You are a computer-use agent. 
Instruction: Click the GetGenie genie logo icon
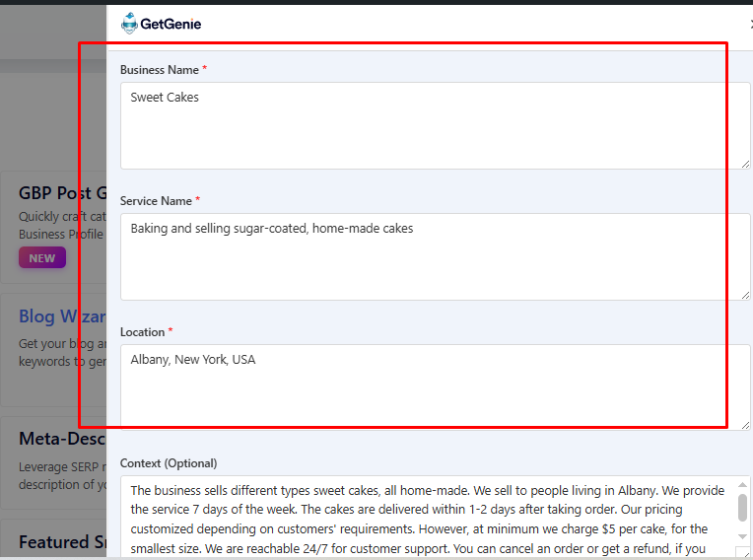[129, 24]
